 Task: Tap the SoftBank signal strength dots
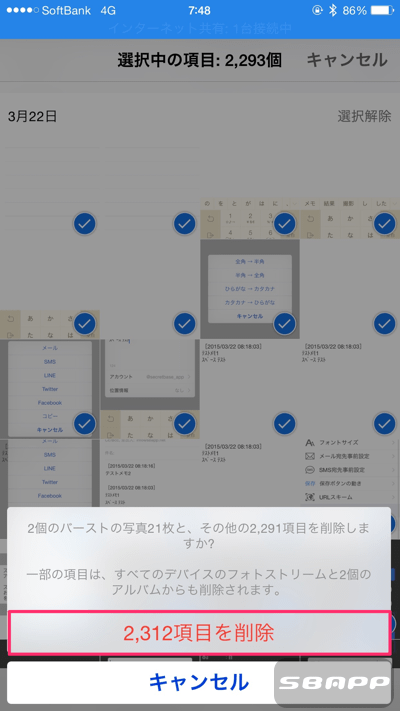22,10
